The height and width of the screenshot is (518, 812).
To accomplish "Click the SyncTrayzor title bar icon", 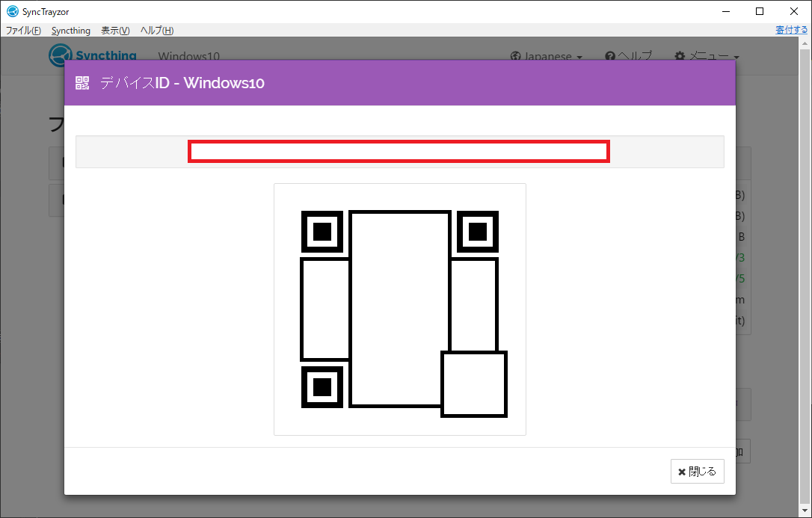I will [13, 11].
